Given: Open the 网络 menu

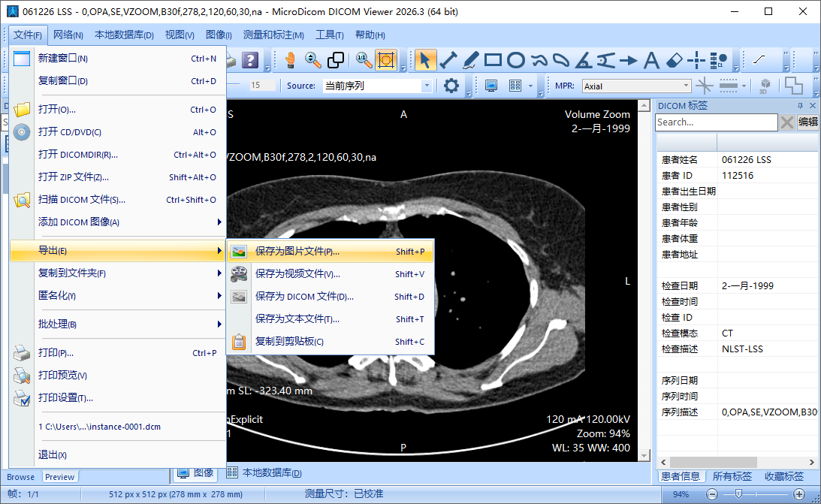Looking at the screenshot, I should [68, 35].
